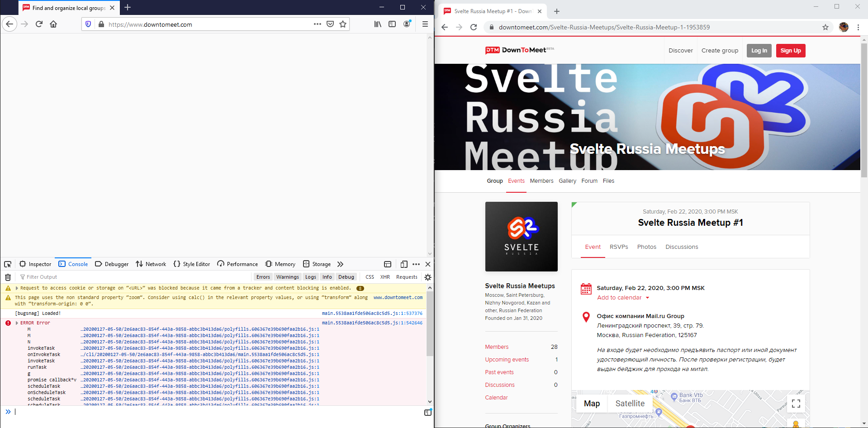
Task: Open the Firefox Library icon
Action: tap(378, 24)
